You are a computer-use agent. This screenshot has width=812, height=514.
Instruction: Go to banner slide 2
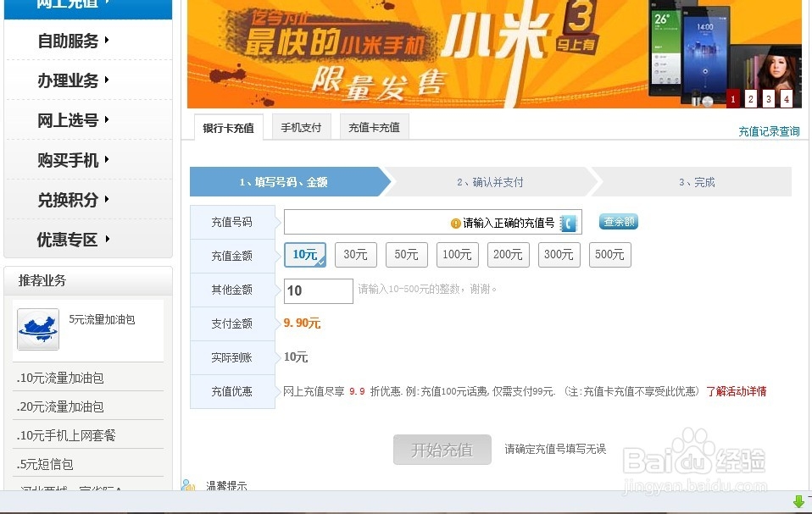click(x=750, y=98)
